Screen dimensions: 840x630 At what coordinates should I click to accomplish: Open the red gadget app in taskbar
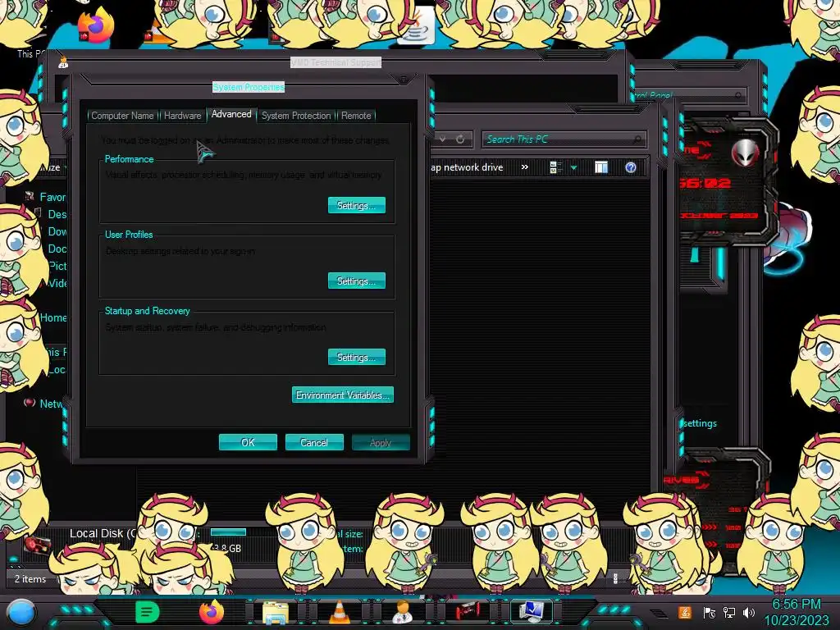tap(467, 612)
